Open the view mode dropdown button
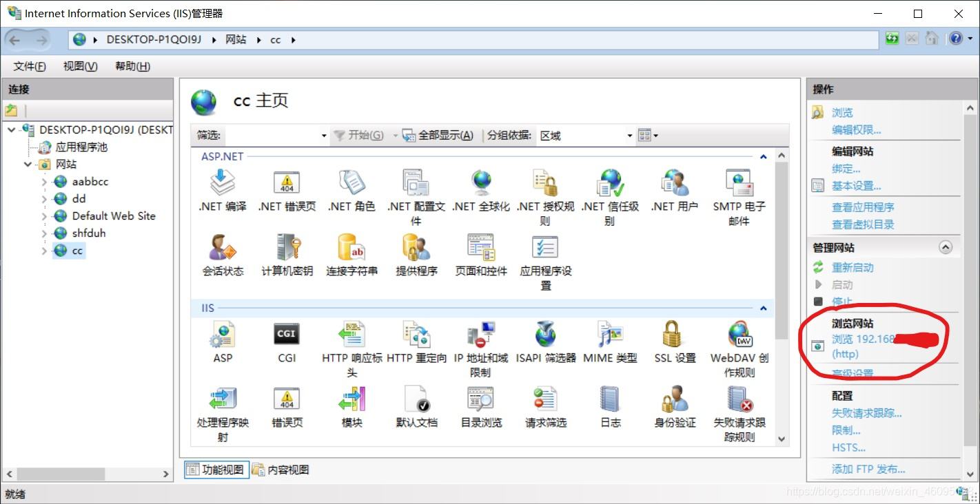The height and width of the screenshot is (504, 980). tap(648, 135)
